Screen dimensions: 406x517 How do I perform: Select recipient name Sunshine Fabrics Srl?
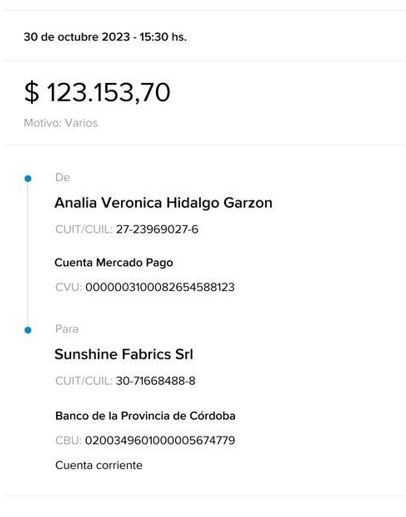click(124, 354)
